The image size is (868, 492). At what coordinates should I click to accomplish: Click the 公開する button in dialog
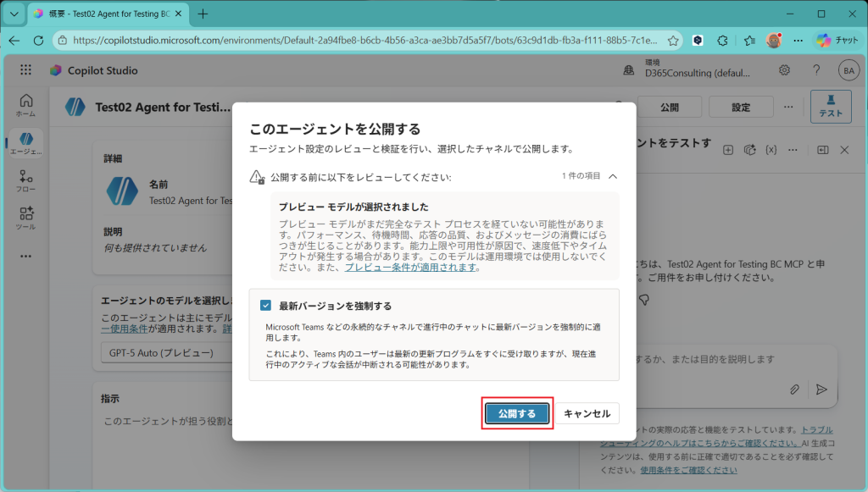(x=517, y=413)
